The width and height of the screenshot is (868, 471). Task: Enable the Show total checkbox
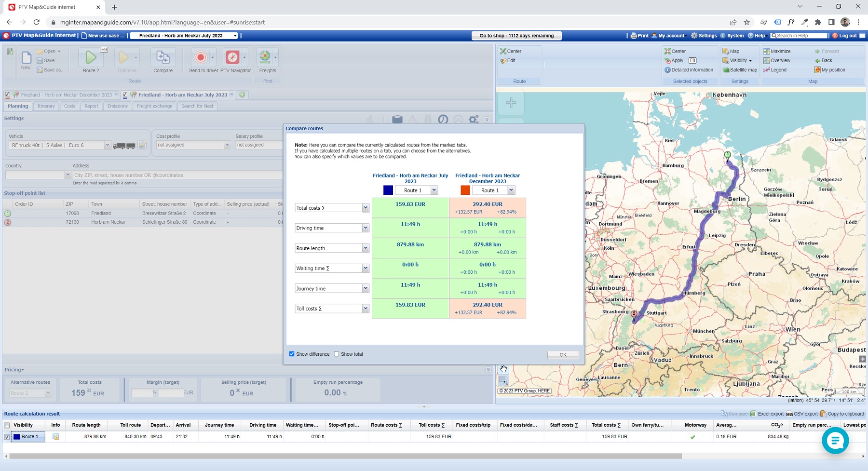(x=337, y=354)
